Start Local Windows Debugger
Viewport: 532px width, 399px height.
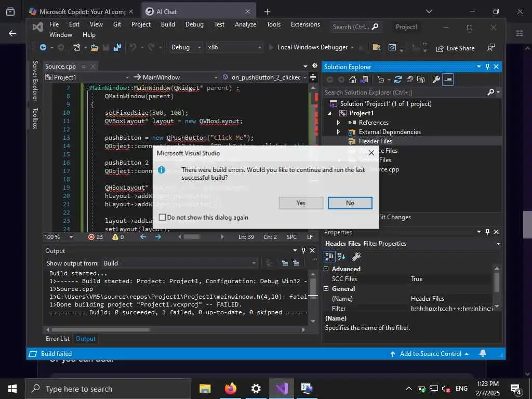(x=311, y=47)
